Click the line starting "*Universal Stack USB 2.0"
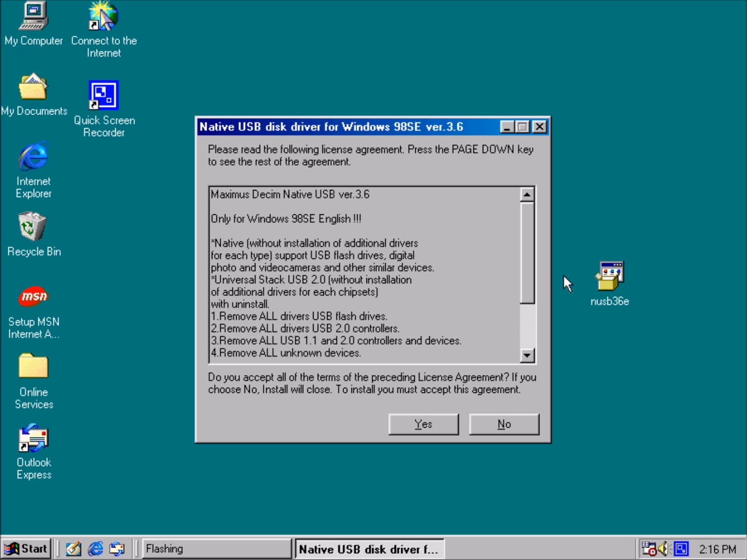 pos(311,280)
